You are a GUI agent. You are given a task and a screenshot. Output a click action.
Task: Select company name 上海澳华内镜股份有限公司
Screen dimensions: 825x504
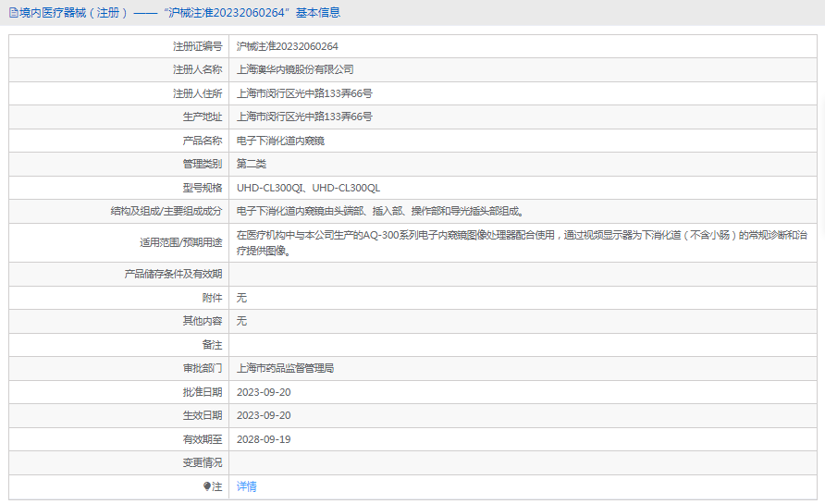click(295, 69)
